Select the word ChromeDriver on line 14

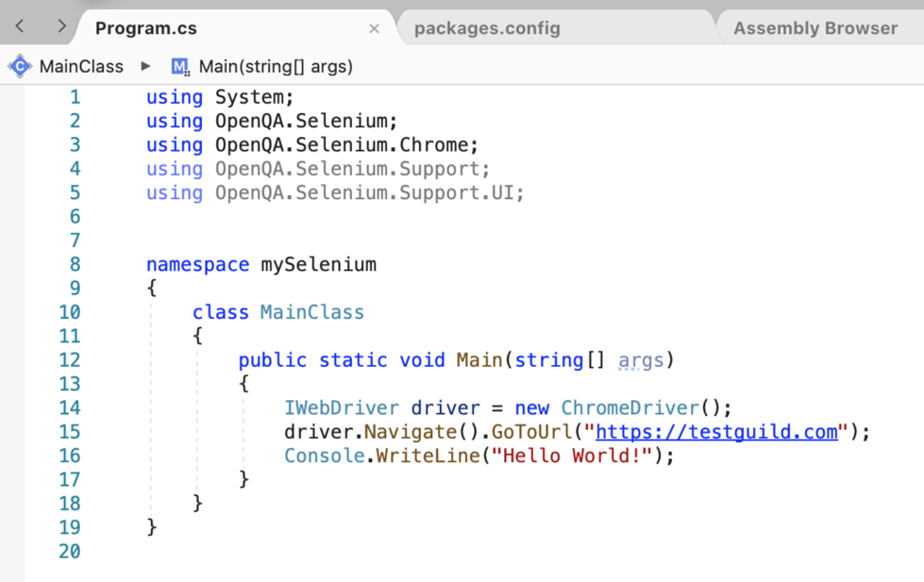(x=630, y=407)
